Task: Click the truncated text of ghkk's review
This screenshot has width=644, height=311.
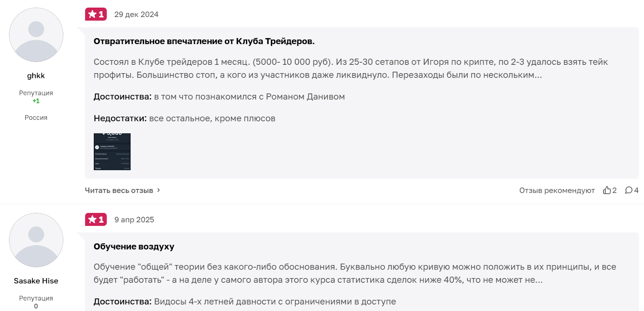Action: pos(350,68)
